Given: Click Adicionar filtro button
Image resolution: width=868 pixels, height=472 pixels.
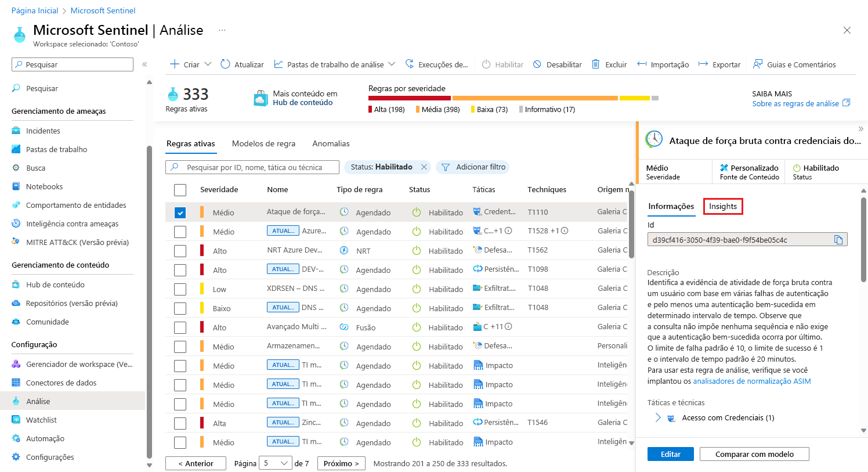Looking at the screenshot, I should (x=473, y=167).
